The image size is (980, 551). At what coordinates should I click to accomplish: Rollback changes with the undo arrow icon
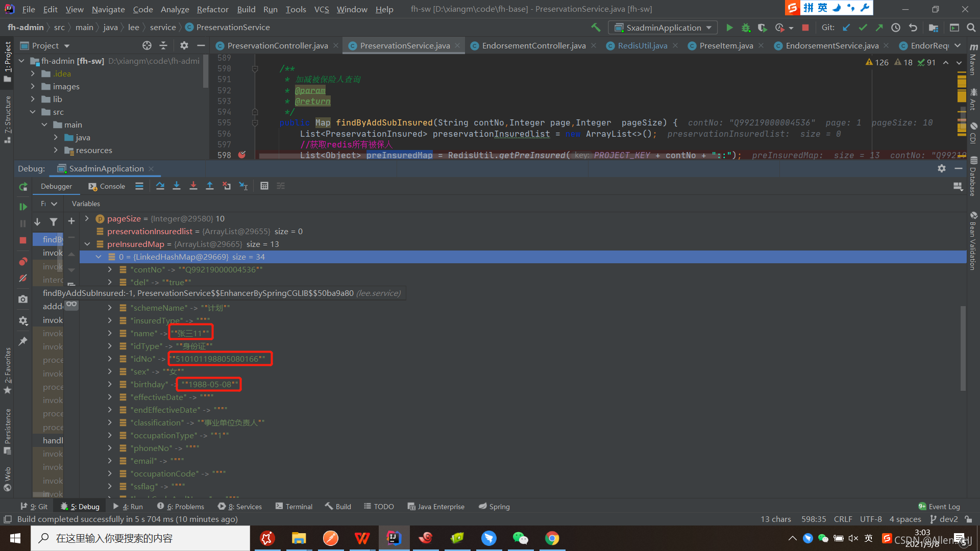tap(913, 28)
